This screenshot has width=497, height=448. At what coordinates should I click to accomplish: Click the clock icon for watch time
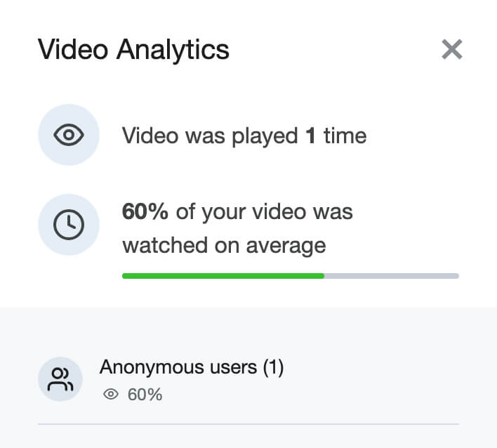(x=69, y=225)
